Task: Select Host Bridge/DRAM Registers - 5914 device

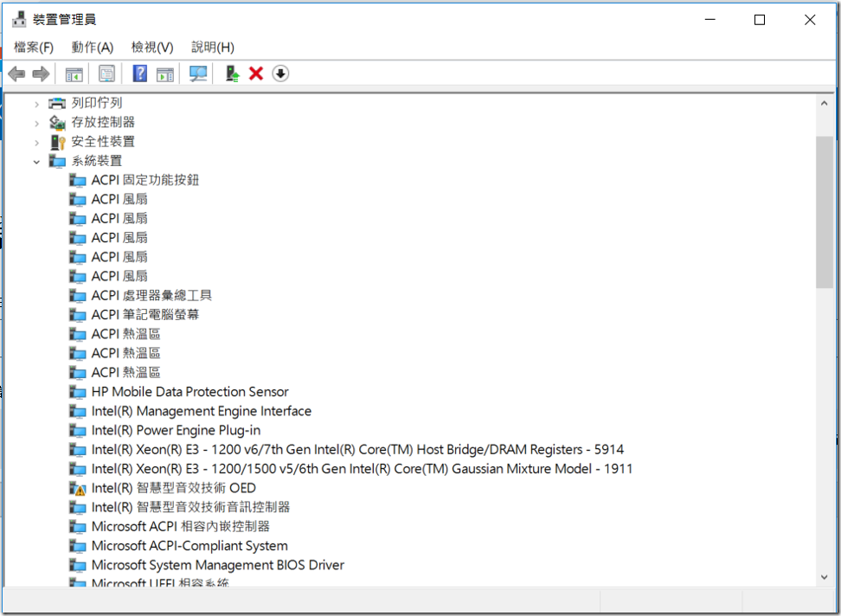Action: pyautogui.click(x=357, y=450)
